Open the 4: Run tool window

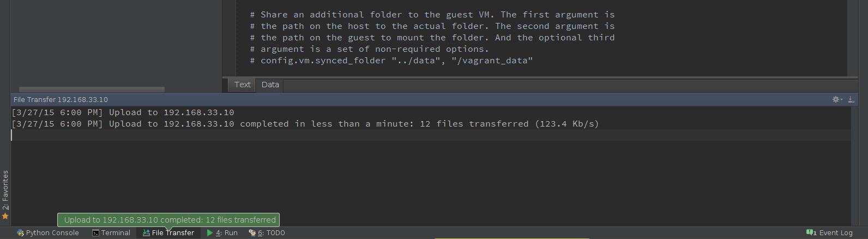222,233
